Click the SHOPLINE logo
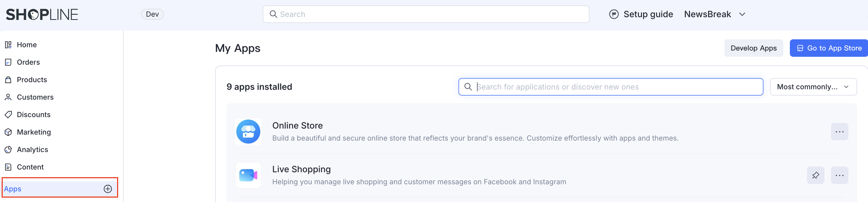The image size is (868, 202). (42, 14)
